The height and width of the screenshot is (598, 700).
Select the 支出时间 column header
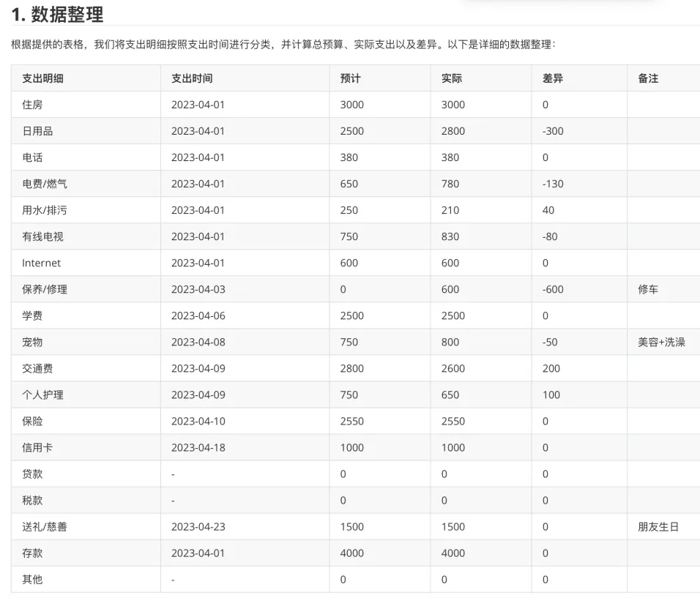[192, 78]
